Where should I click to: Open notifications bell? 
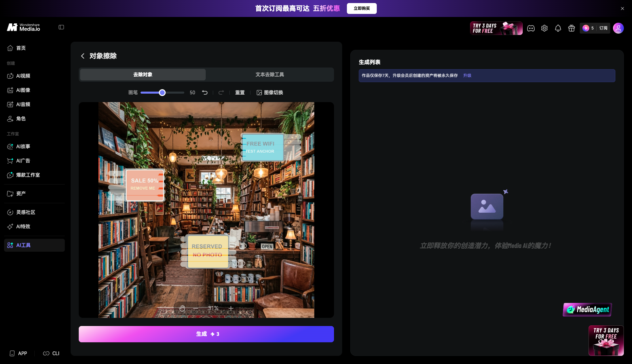pyautogui.click(x=558, y=28)
